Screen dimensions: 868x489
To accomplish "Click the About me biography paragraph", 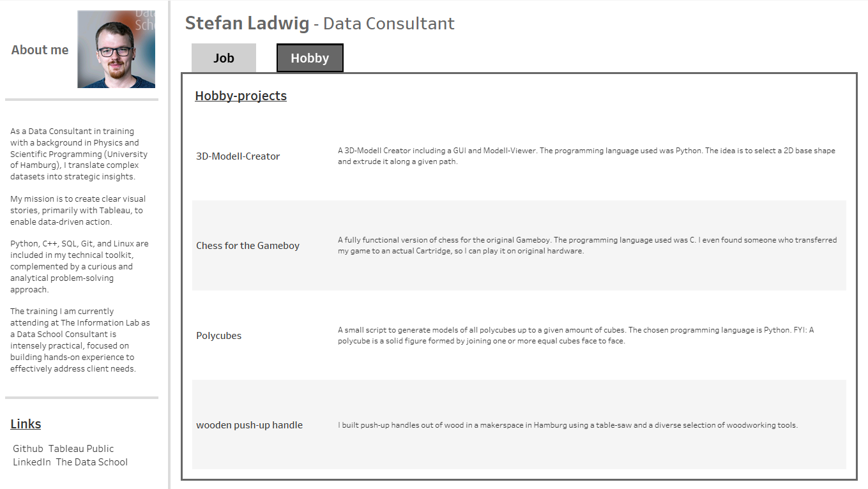I will click(80, 250).
